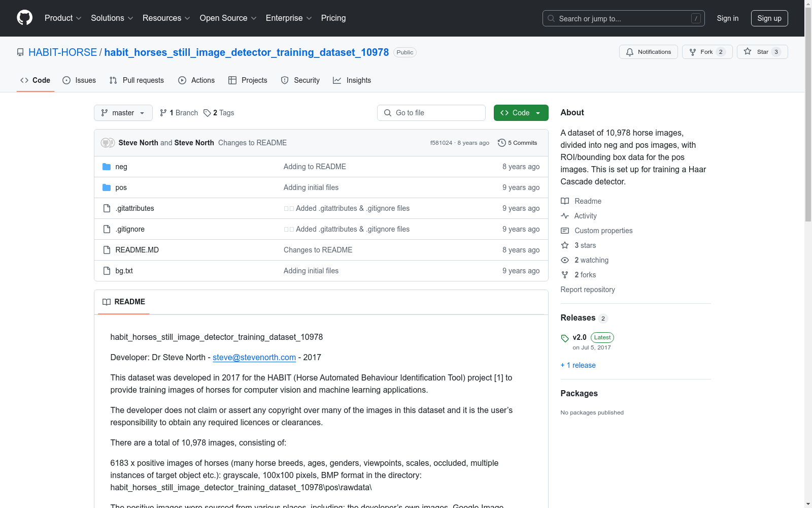Click the .gitattributes file icon
812x508 pixels.
(x=107, y=208)
